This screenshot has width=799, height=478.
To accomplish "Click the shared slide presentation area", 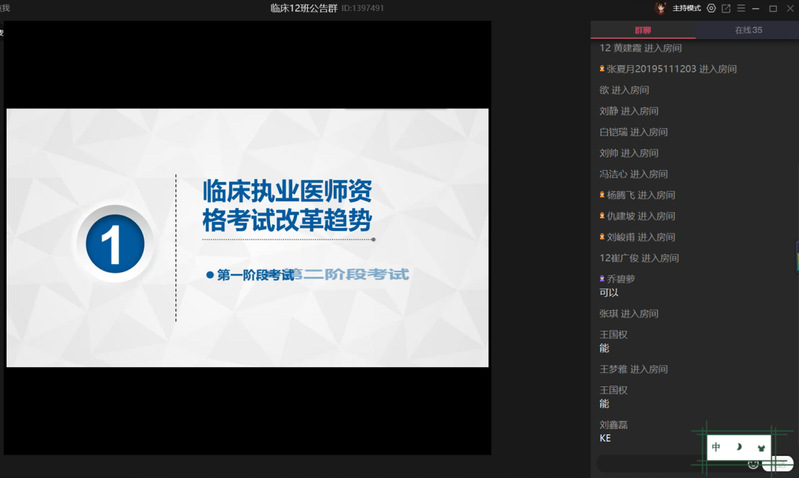I will 247,237.
